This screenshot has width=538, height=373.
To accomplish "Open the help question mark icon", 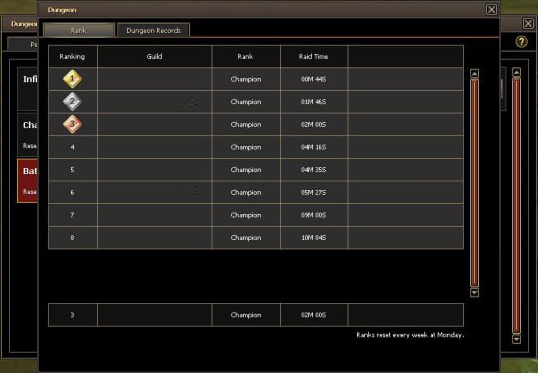I will (522, 42).
